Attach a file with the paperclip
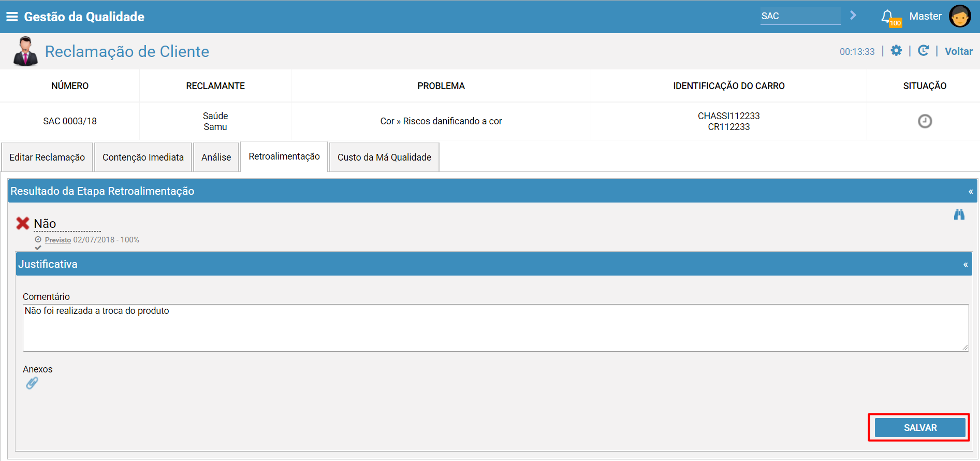 [x=32, y=383]
